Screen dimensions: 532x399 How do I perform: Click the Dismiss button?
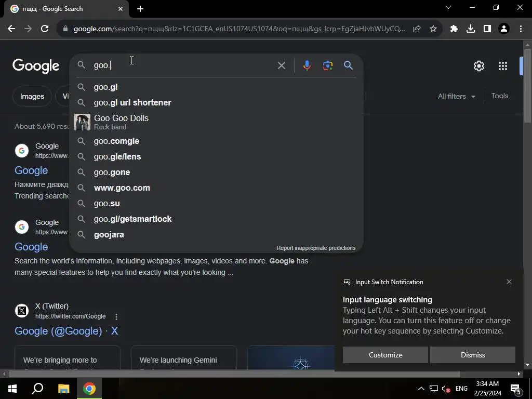[x=473, y=355]
